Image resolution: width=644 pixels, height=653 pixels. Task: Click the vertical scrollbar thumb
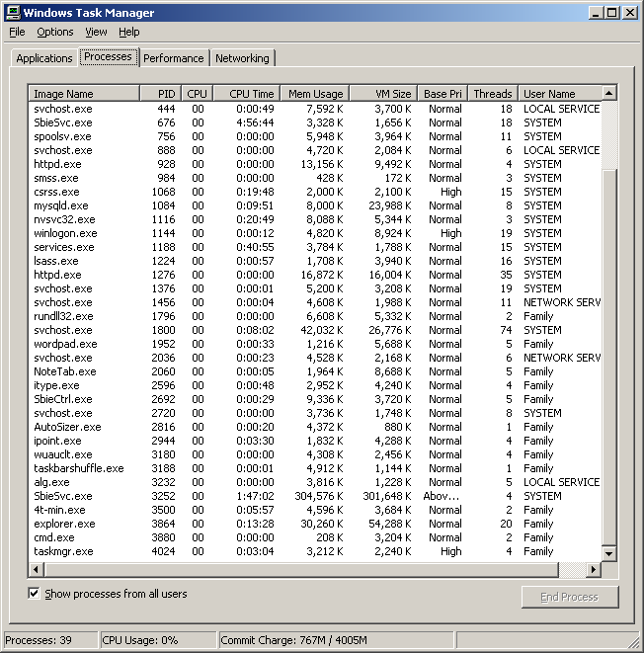[x=609, y=357]
